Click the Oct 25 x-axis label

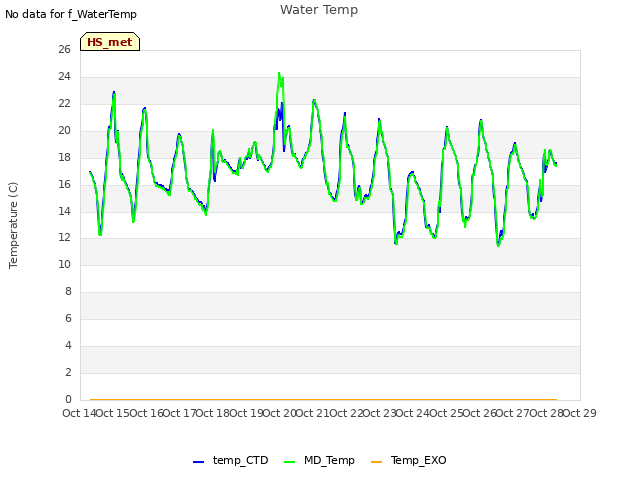[x=446, y=413]
